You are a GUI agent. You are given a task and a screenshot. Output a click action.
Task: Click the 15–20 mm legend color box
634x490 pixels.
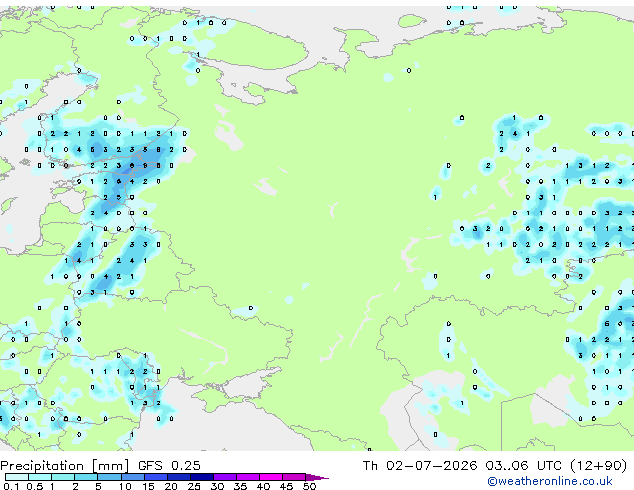156,477
